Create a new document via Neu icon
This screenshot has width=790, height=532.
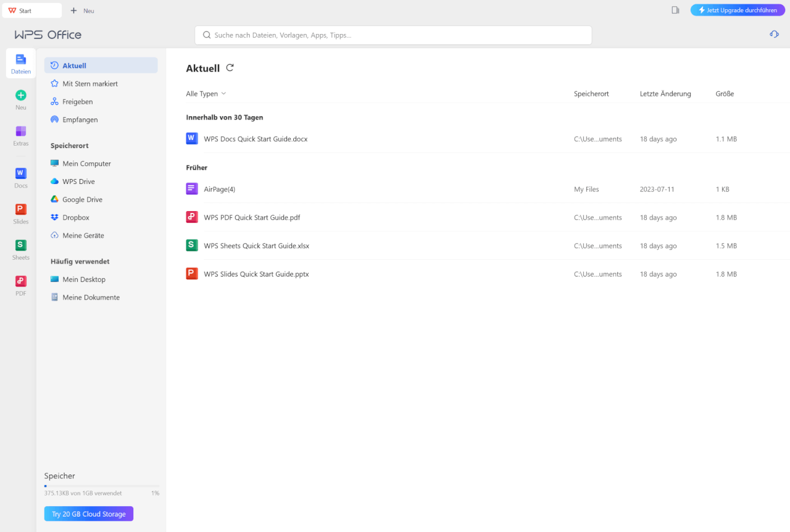20,99
